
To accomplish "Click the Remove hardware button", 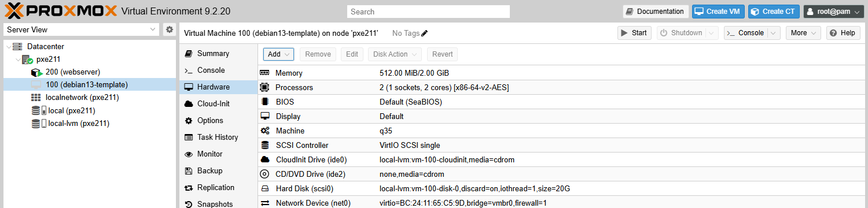I will [318, 54].
